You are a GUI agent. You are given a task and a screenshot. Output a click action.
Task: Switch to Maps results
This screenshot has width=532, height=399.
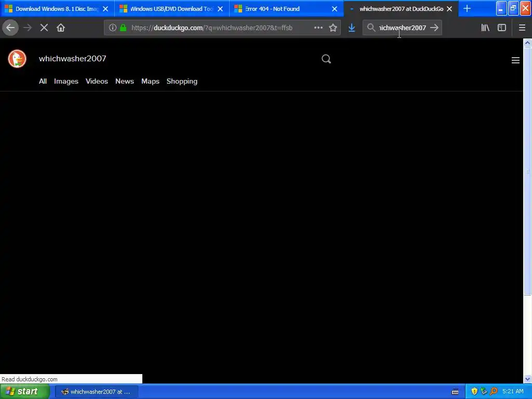point(150,82)
